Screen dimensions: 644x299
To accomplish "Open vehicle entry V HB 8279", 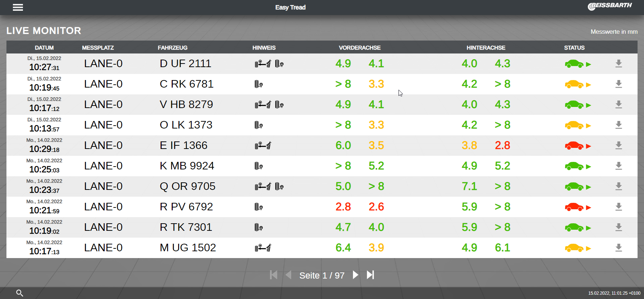I will tap(186, 104).
